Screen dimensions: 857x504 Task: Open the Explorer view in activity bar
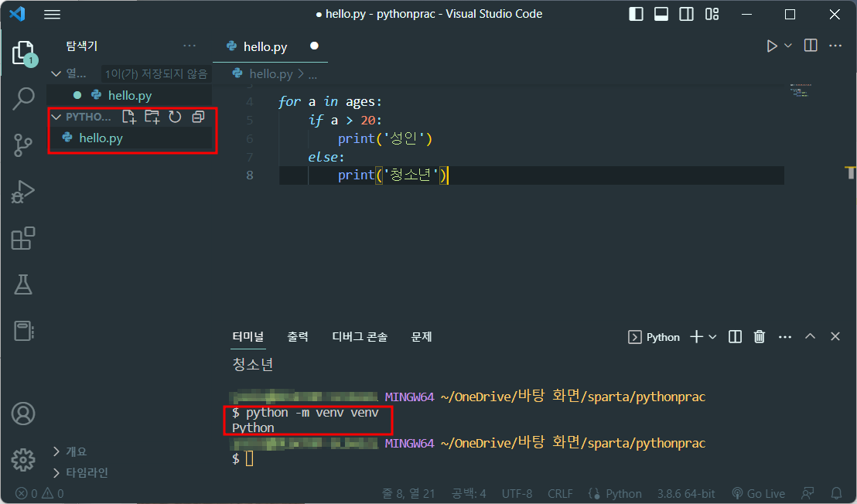click(23, 53)
